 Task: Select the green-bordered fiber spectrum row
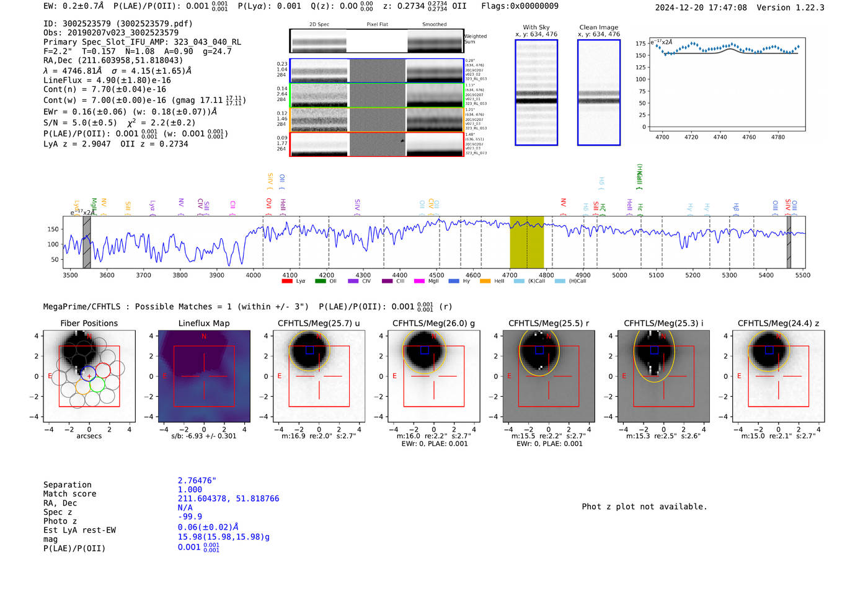(x=376, y=96)
